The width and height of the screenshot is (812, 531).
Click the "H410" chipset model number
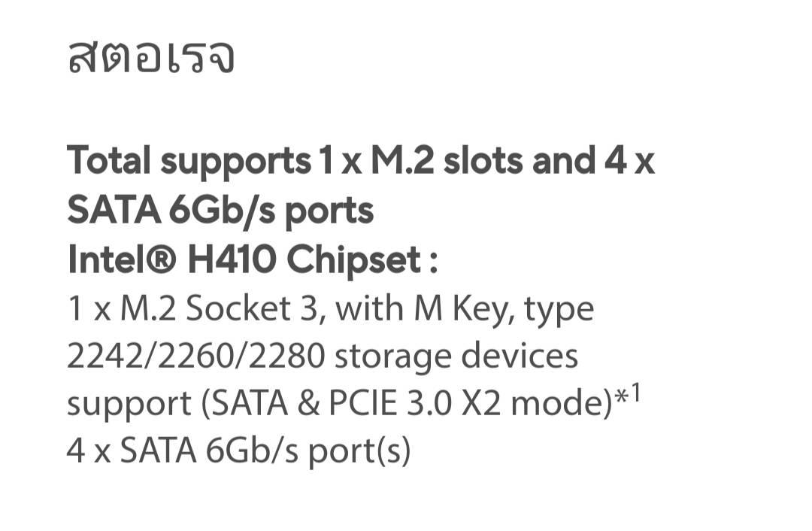click(232, 259)
